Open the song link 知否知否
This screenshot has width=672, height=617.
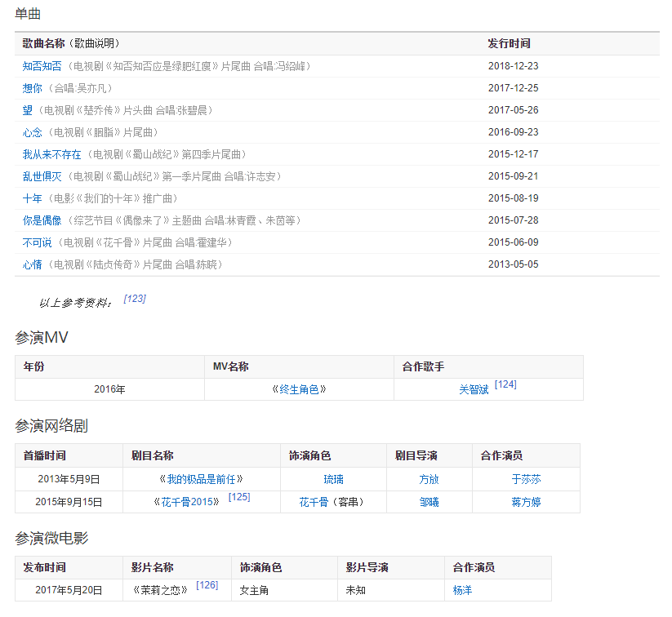click(42, 66)
